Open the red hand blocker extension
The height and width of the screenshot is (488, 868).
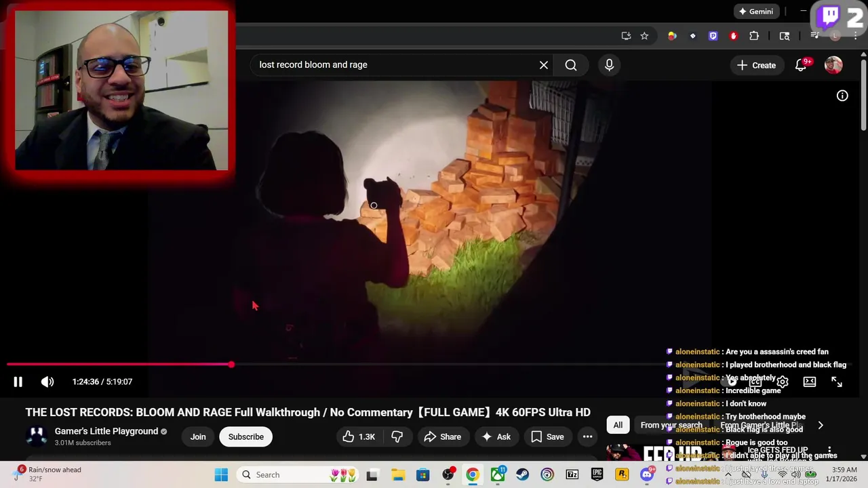point(733,36)
